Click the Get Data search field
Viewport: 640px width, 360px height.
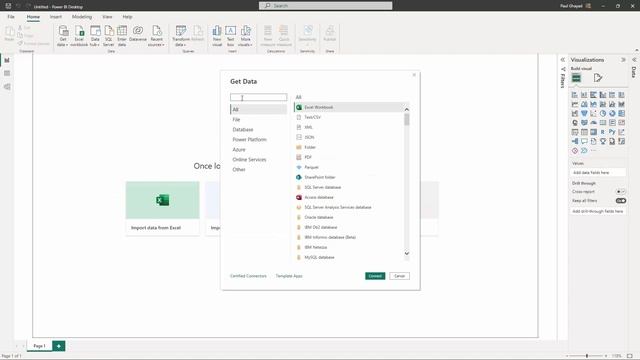coord(258,97)
